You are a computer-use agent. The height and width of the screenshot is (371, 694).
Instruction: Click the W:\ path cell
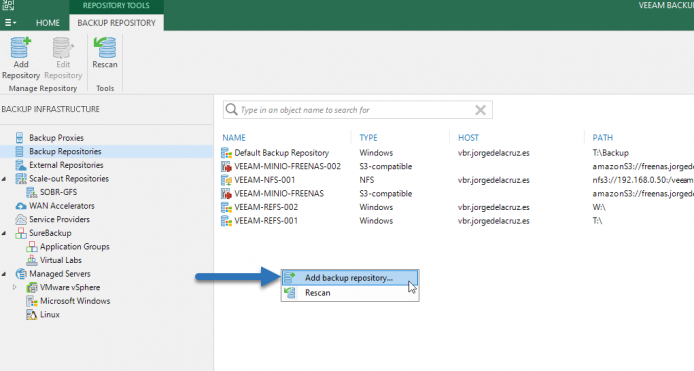(599, 207)
